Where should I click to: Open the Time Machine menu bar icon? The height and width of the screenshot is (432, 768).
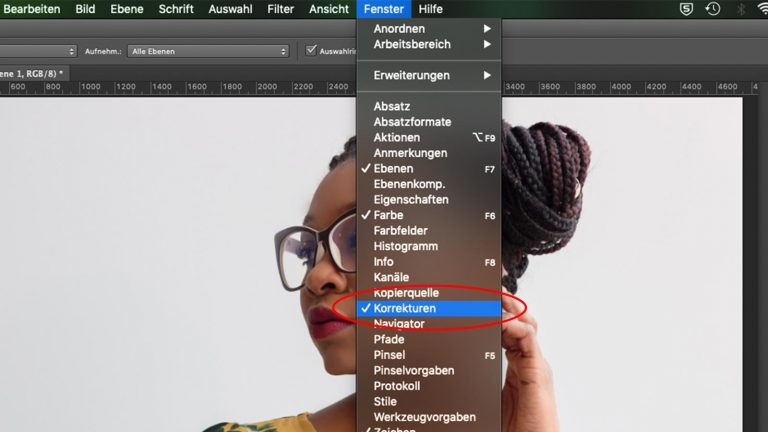(713, 9)
